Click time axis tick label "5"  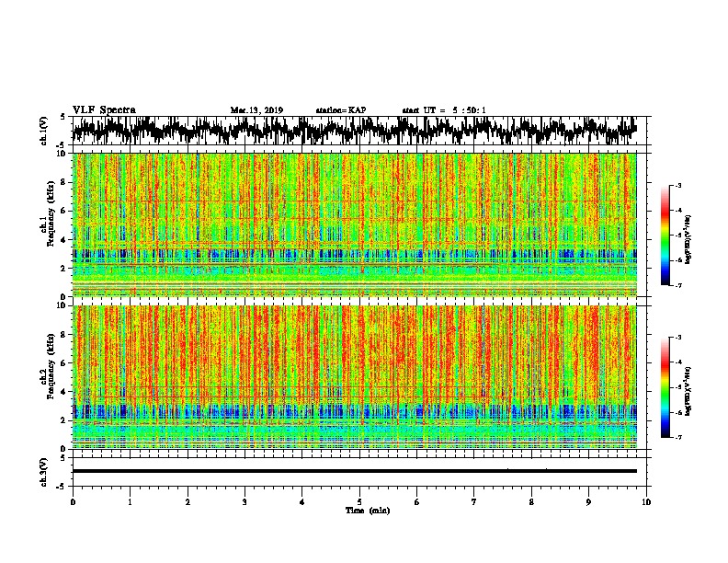359,502
